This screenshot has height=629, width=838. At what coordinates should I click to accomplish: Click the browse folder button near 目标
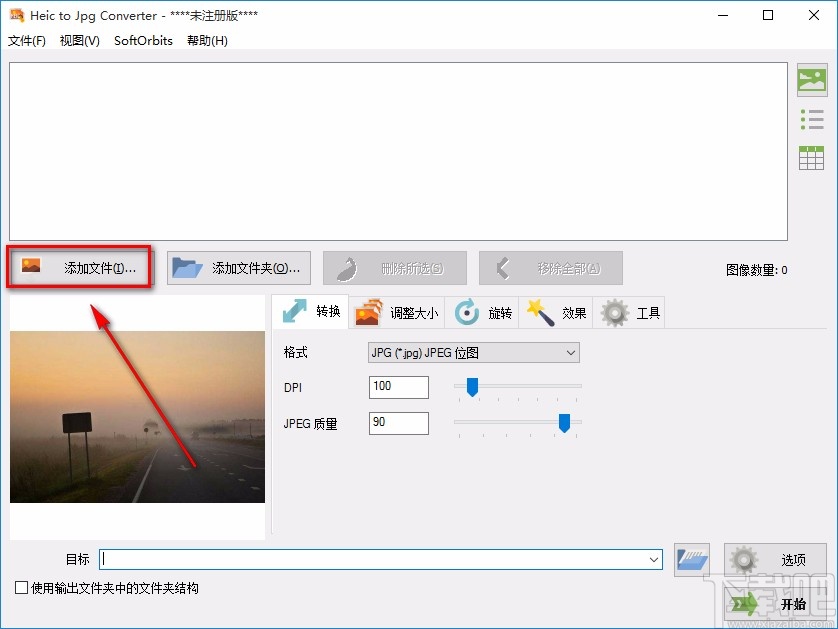(691, 560)
